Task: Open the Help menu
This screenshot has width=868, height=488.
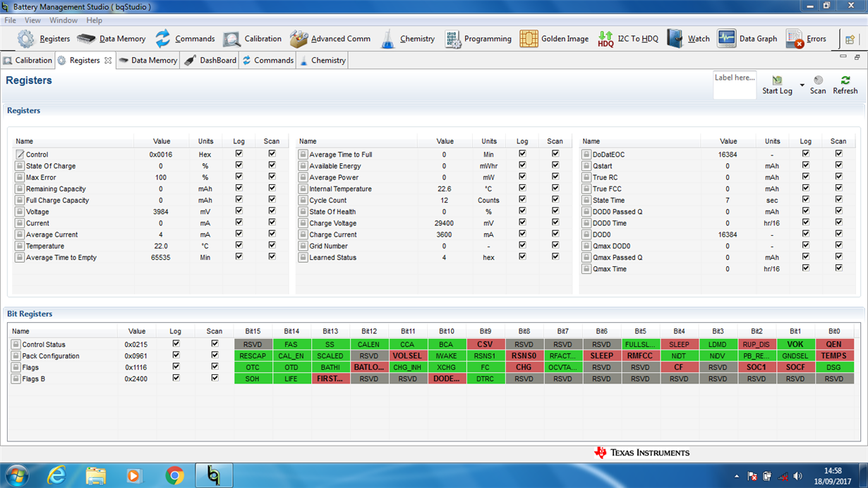Action: [94, 20]
